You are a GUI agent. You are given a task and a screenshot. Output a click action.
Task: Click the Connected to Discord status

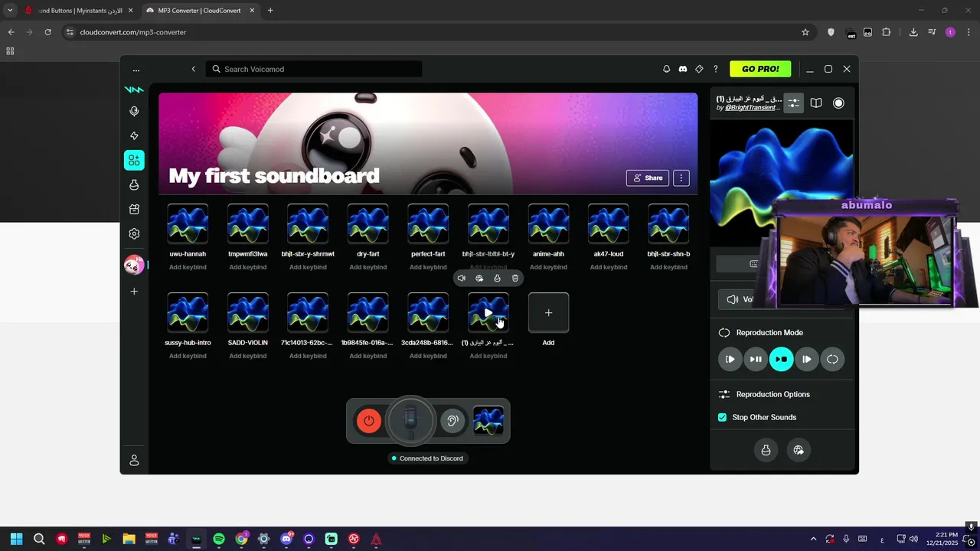click(427, 458)
